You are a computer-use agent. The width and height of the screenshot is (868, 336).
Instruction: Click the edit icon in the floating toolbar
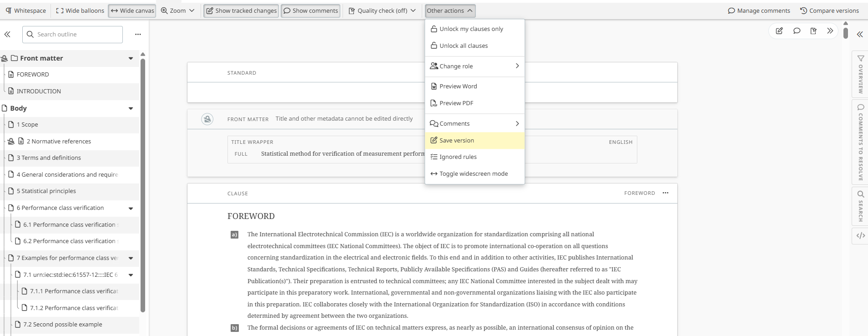pos(779,31)
